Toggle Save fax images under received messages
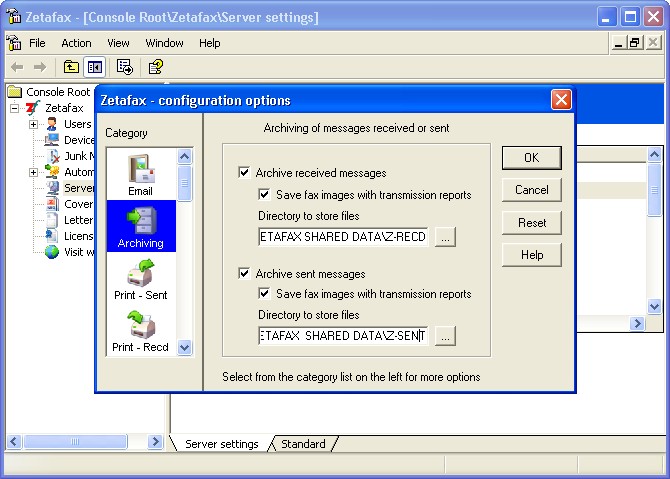 click(265, 195)
